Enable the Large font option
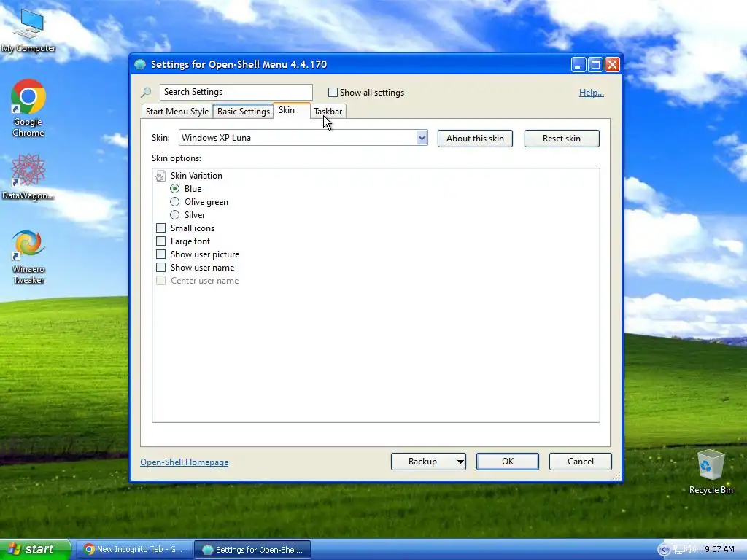 (161, 241)
